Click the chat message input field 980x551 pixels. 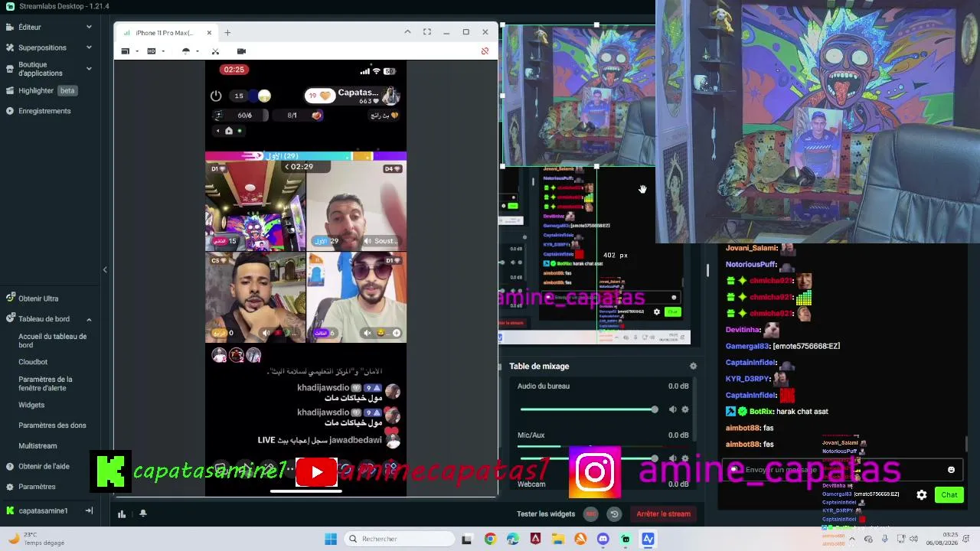click(x=841, y=470)
